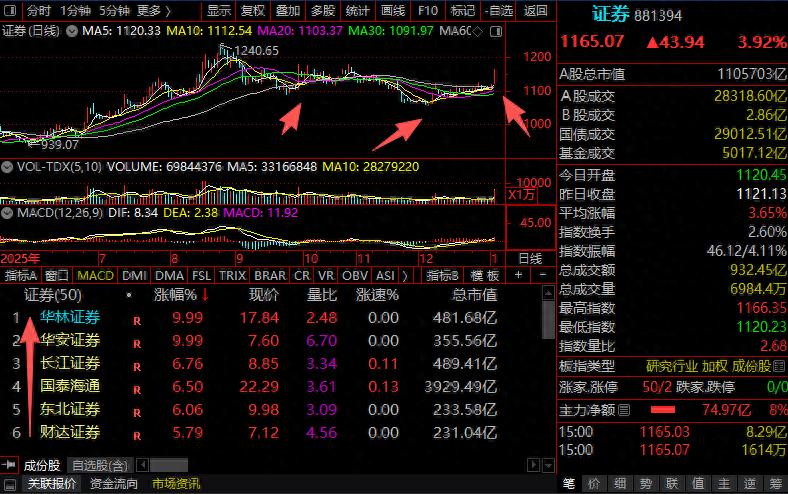
Task: Select the 笔 tab in bottom right panel
Action: (x=568, y=484)
